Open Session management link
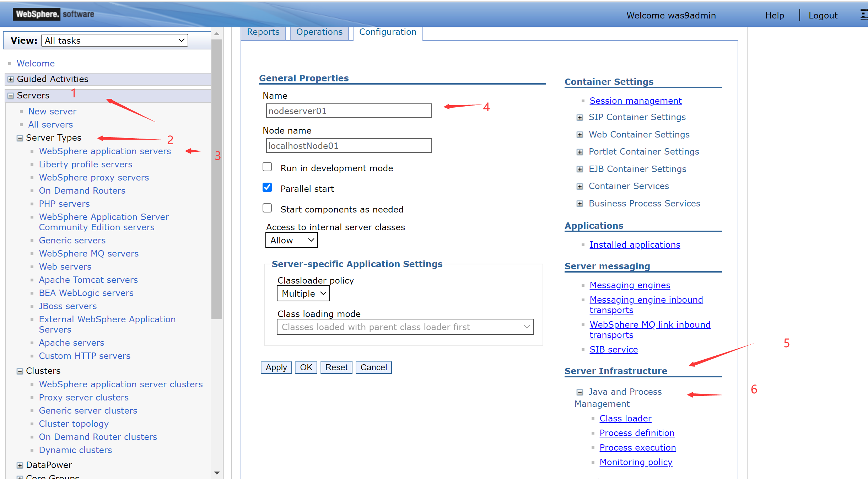 pos(636,101)
